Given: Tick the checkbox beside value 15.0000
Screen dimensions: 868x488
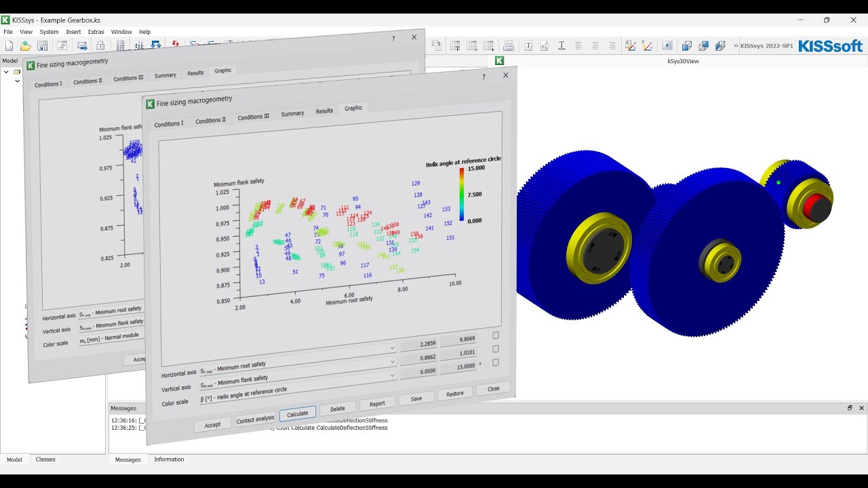Looking at the screenshot, I should [x=496, y=363].
